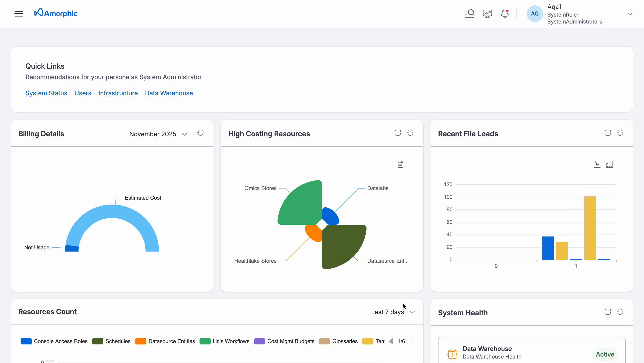This screenshot has height=363, width=644.
Task: Open the notifications bell
Action: [505, 13]
